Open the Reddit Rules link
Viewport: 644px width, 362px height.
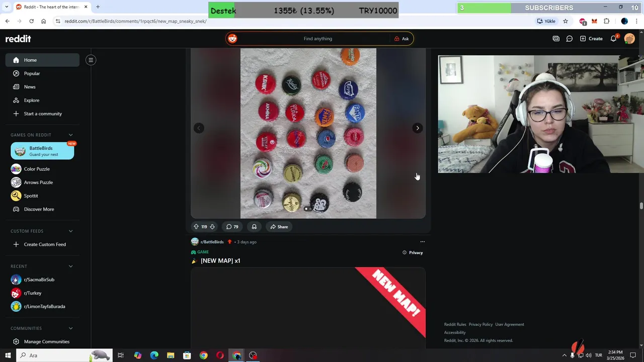coord(455,324)
